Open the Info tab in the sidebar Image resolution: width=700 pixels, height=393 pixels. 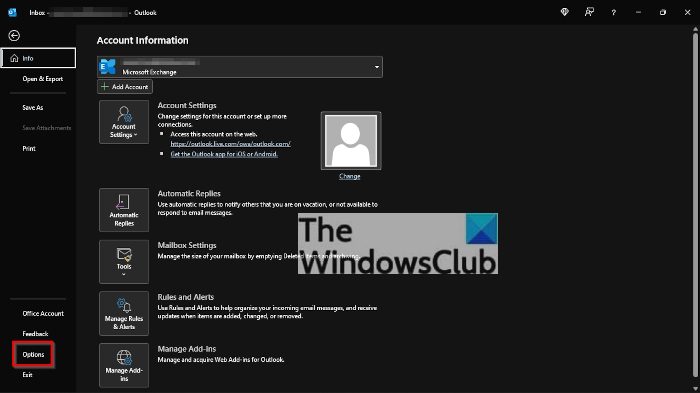(x=38, y=58)
